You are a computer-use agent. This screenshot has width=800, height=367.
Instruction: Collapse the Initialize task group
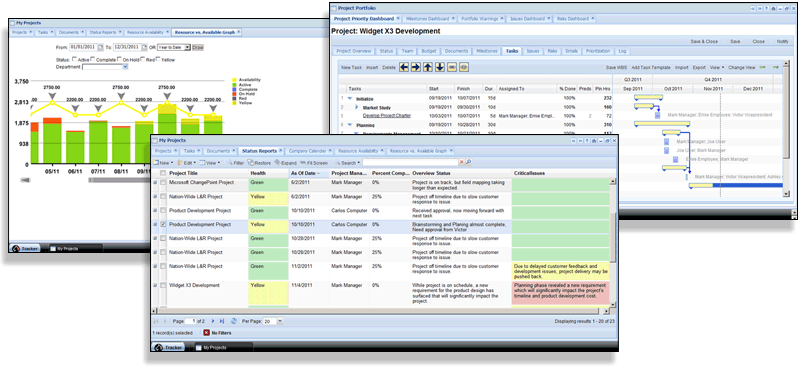[350, 98]
